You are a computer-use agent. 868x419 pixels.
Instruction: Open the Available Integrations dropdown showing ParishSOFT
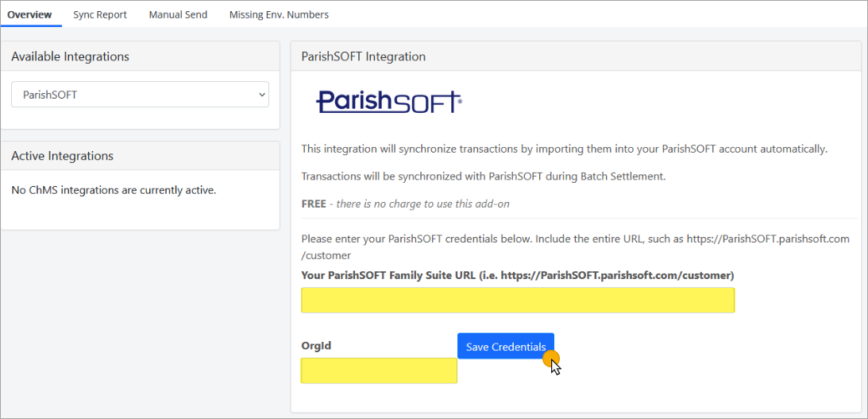pos(140,95)
